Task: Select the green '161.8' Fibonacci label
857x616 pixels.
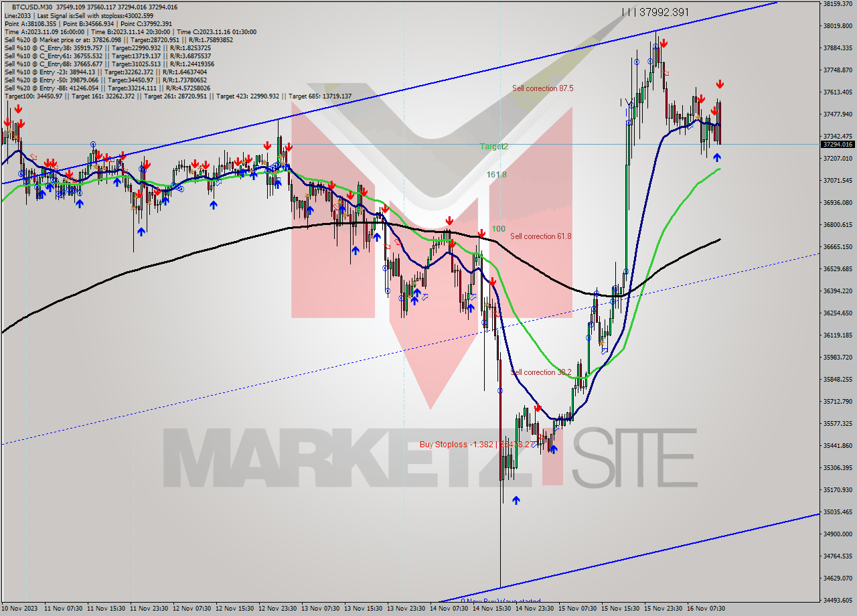Action: pyautogui.click(x=496, y=174)
